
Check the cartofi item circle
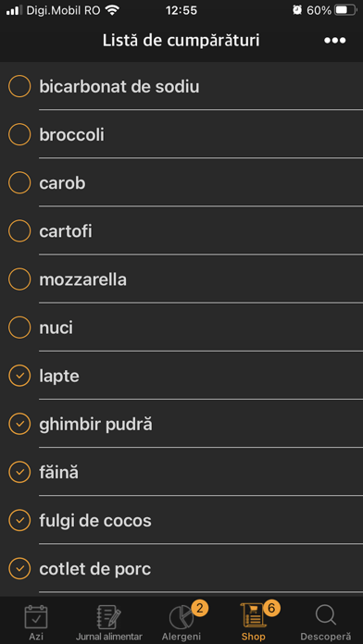pos(19,230)
